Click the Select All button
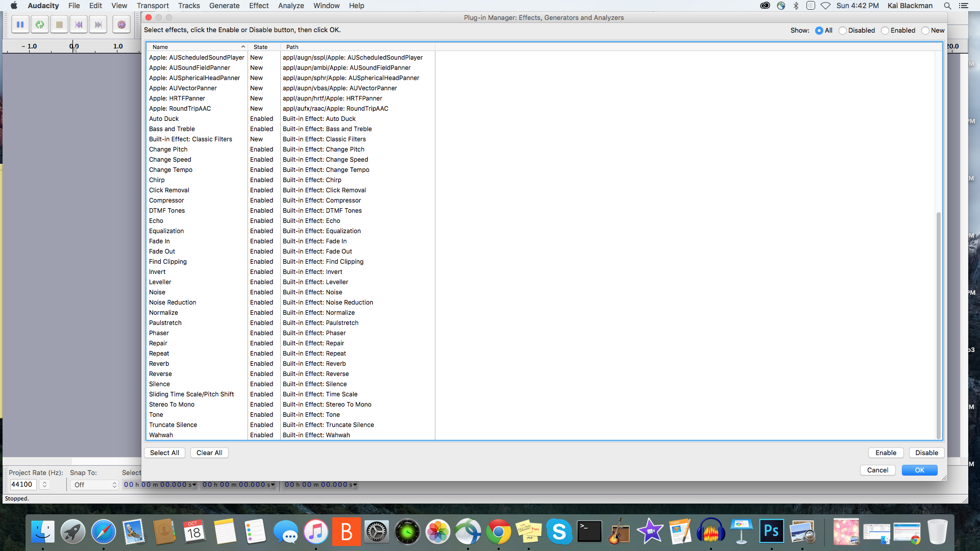 [164, 453]
